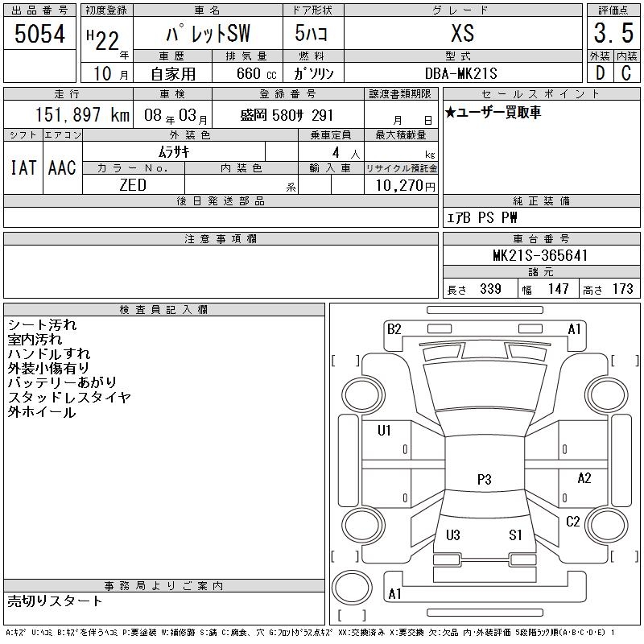Select the overall grade score 3.5

pos(612,34)
